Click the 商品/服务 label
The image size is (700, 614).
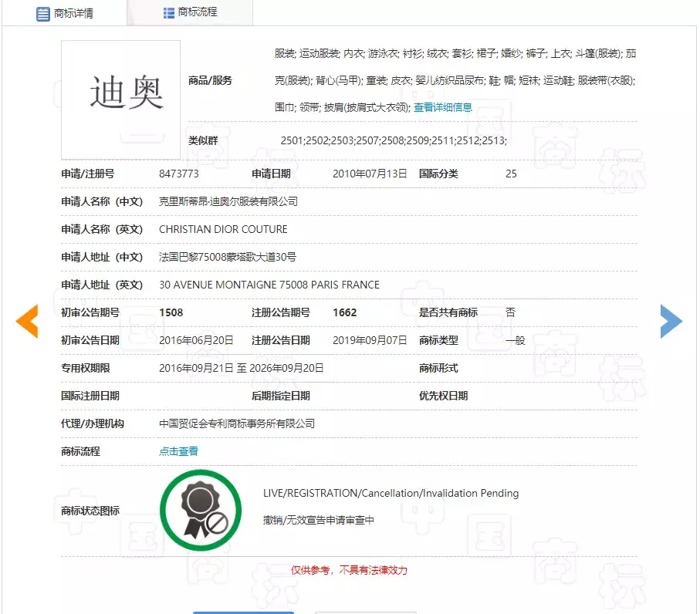(210, 80)
